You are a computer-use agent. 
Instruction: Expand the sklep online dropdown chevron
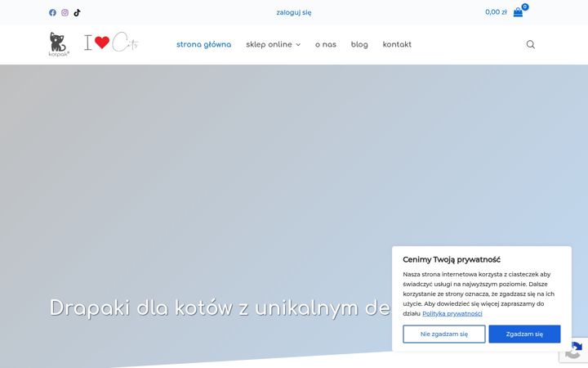coord(298,45)
